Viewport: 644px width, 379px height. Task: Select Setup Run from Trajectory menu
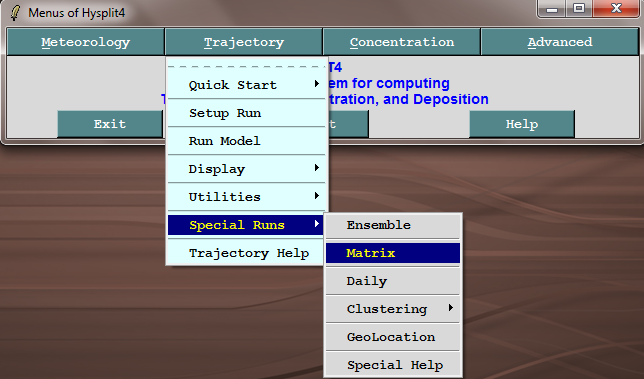click(246, 113)
